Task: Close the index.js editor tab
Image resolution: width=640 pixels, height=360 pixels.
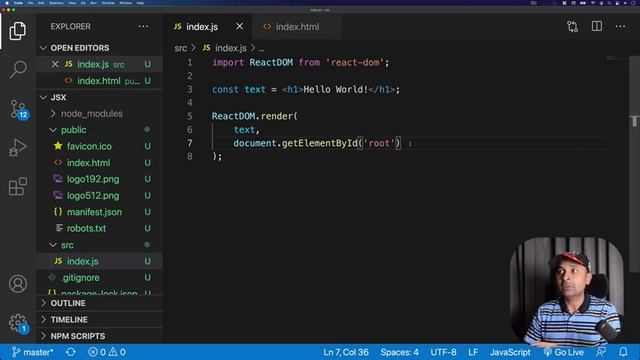Action: tap(240, 27)
